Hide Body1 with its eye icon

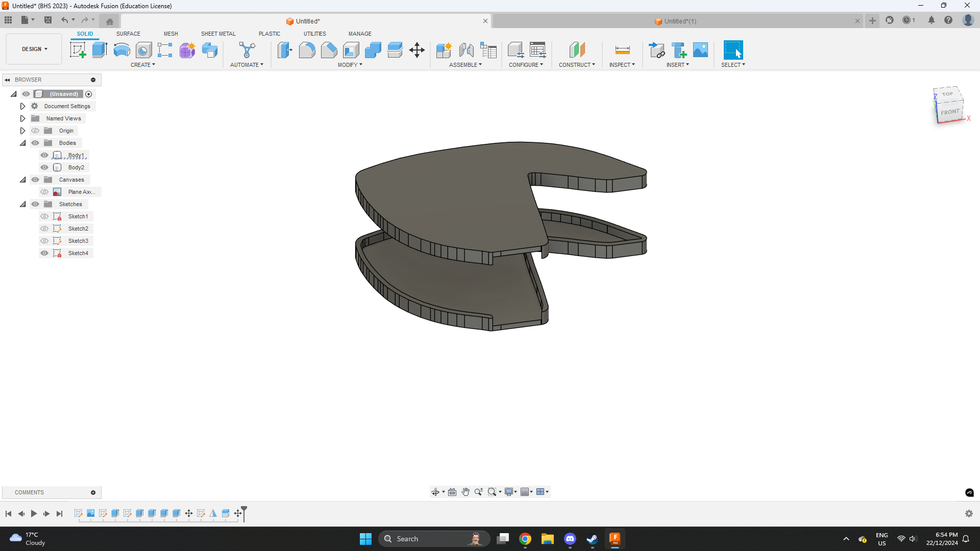(44, 155)
